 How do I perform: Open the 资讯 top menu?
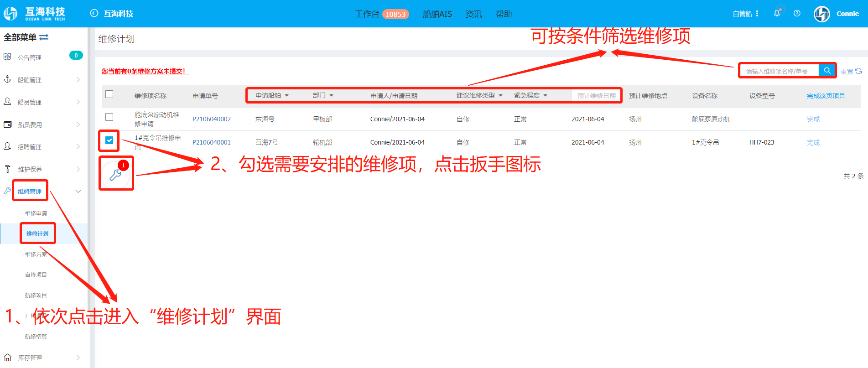tap(473, 14)
